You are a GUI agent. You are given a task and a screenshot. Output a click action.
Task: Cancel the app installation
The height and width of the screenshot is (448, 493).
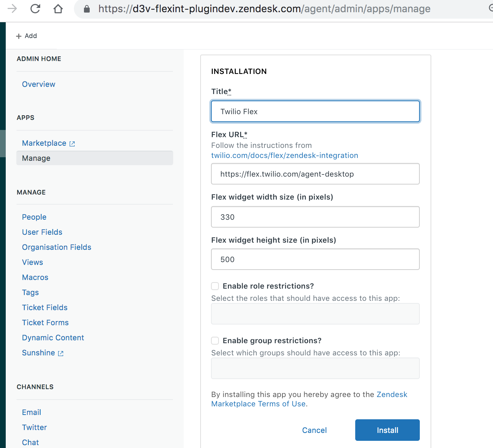[314, 430]
